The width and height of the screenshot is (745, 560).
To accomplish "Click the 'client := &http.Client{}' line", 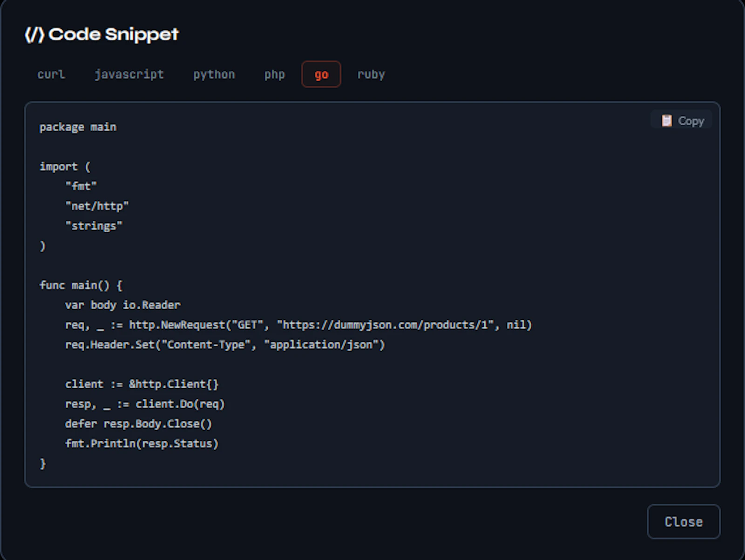I will click(x=142, y=384).
